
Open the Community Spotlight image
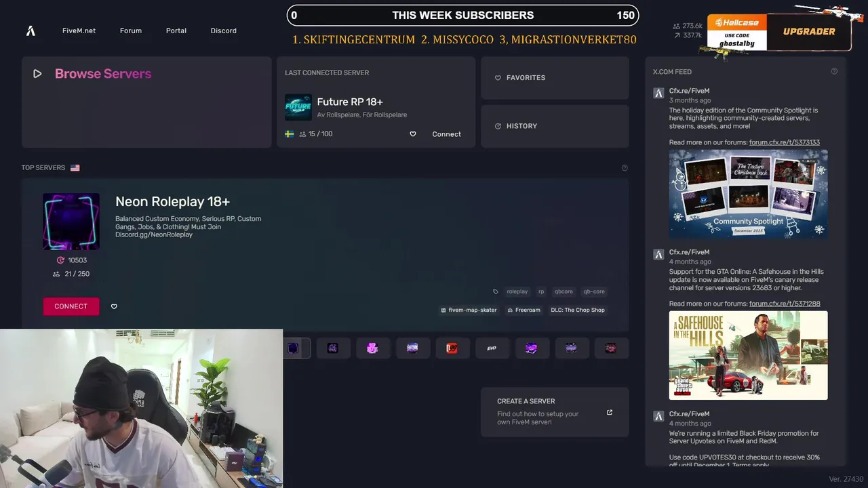tap(748, 193)
